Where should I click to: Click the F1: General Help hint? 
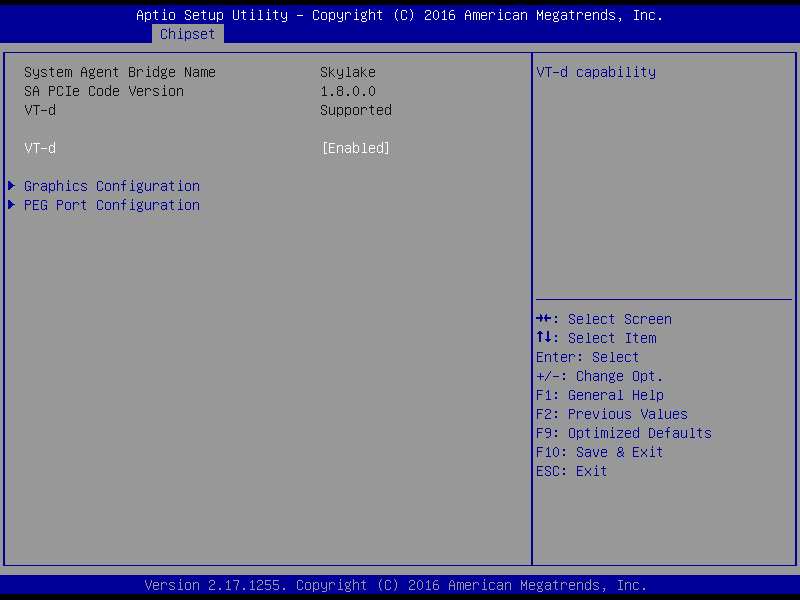tap(600, 395)
